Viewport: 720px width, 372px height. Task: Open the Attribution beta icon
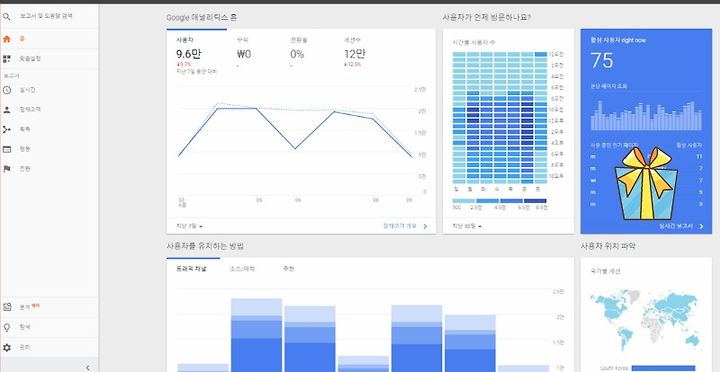6,307
